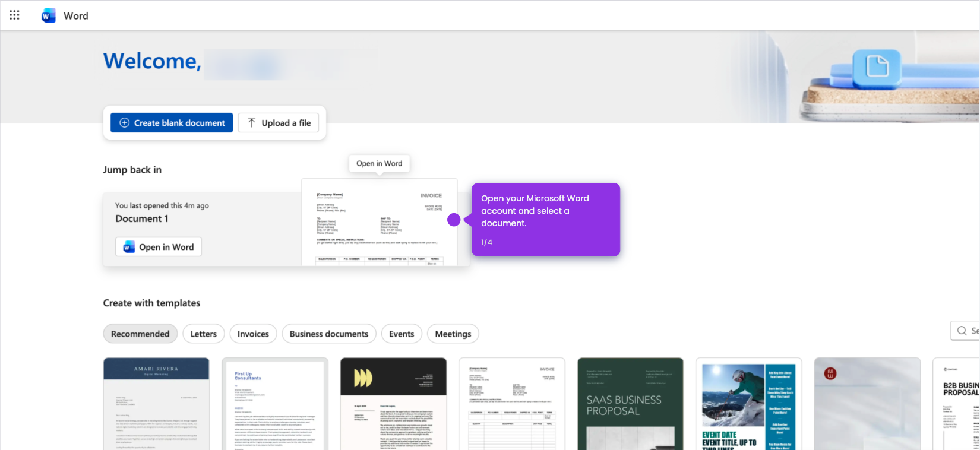The width and height of the screenshot is (980, 450).
Task: Select the Recommended templates tab
Action: (x=140, y=334)
